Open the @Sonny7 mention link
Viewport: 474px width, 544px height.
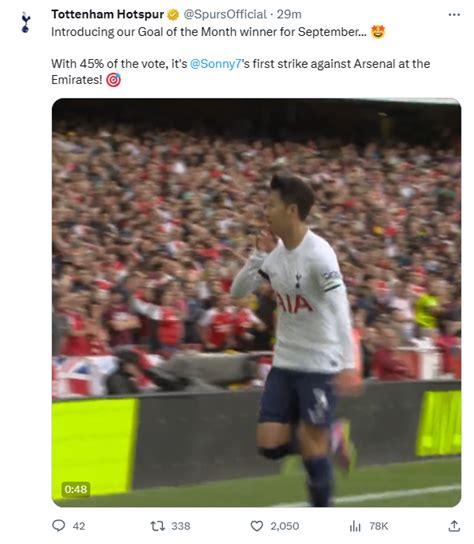point(215,64)
